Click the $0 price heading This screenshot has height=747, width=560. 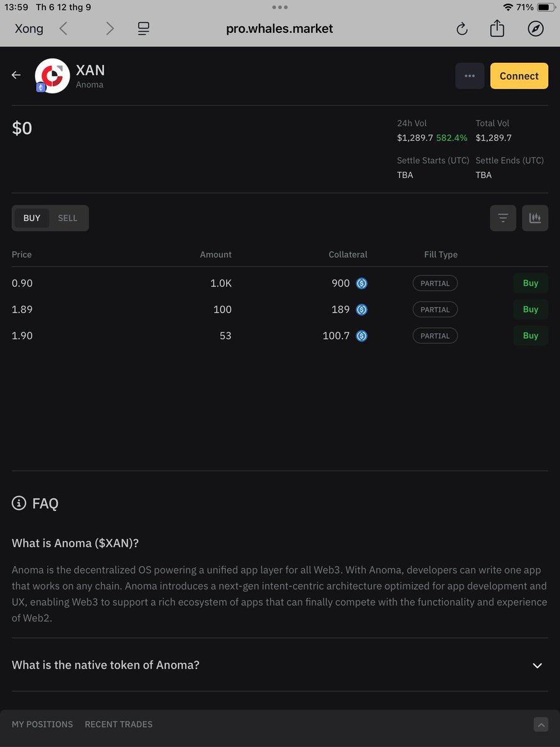(22, 128)
